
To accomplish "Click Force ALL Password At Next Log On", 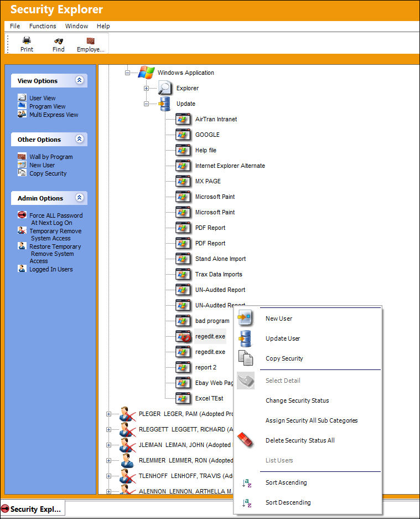I will click(x=56, y=219).
